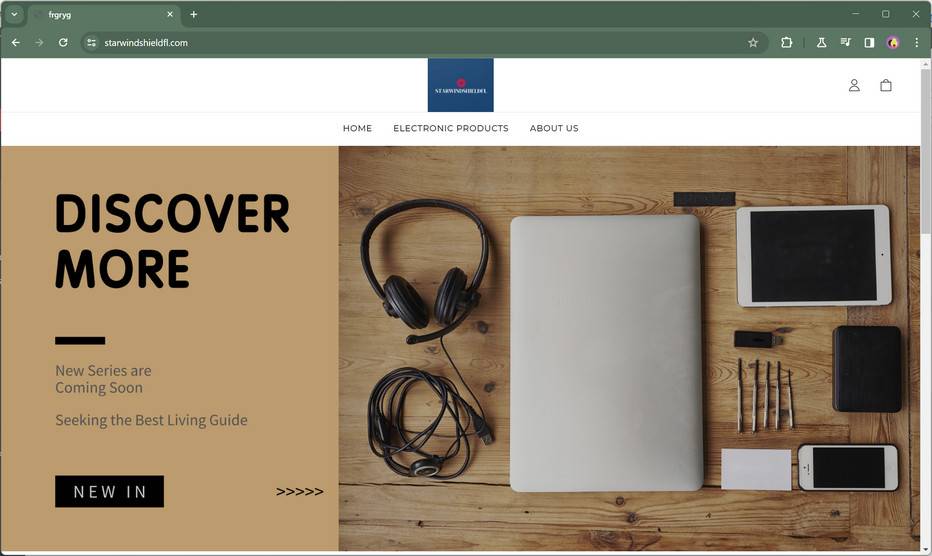Go back to the previous page

[16, 43]
